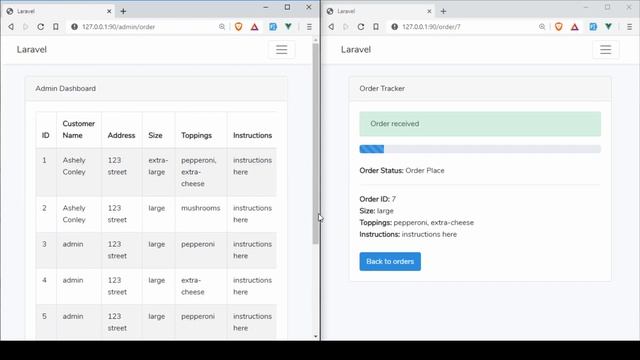Expand hamburger navbar toggler on order tracker page
This screenshot has width=640, height=360.
coord(605,49)
